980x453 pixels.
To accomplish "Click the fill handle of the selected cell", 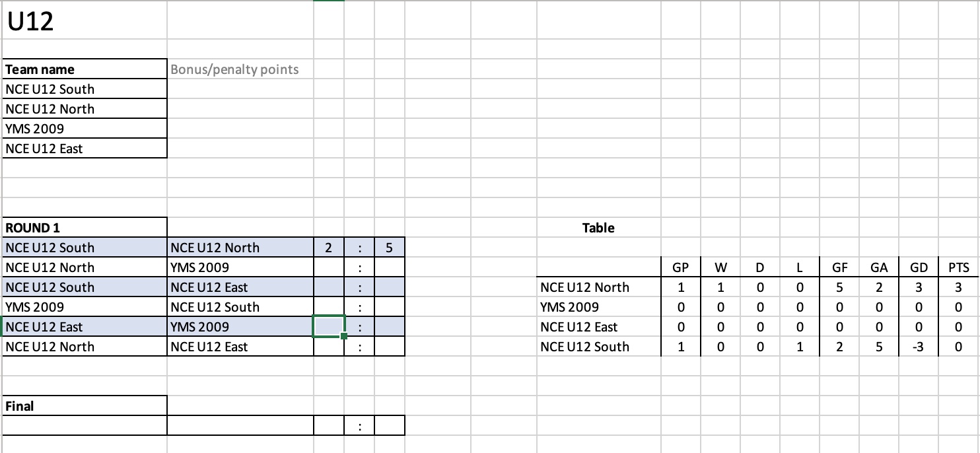I will (344, 337).
